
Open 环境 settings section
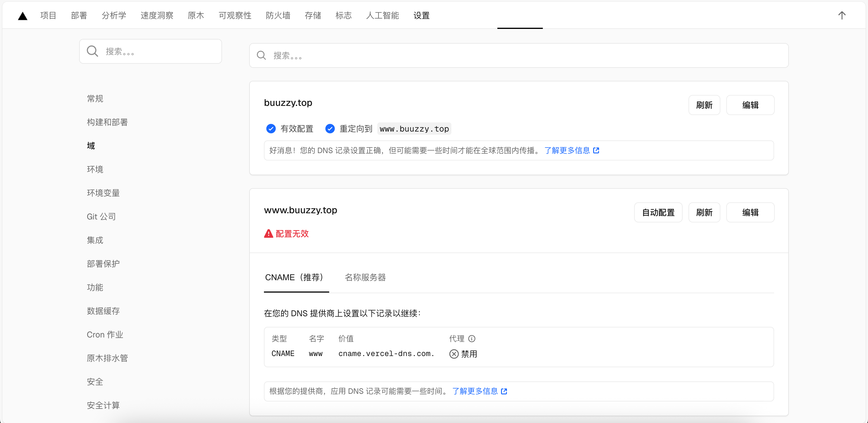(95, 169)
